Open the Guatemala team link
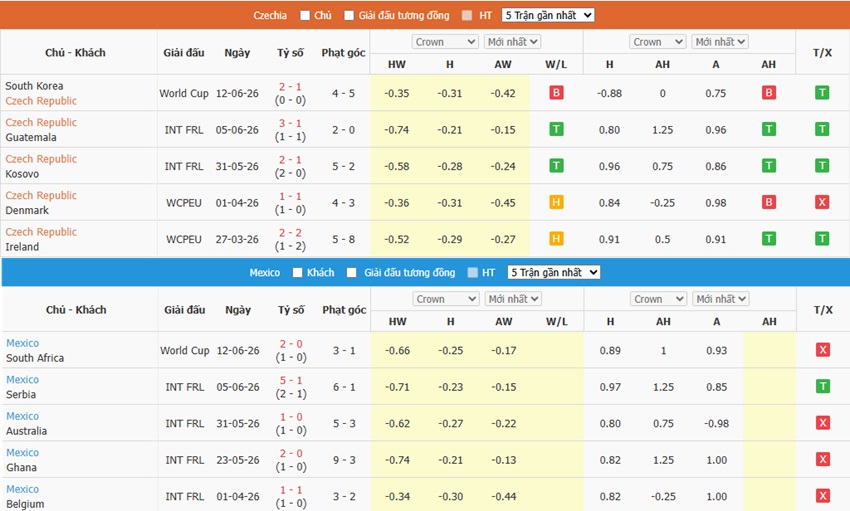 point(31,137)
